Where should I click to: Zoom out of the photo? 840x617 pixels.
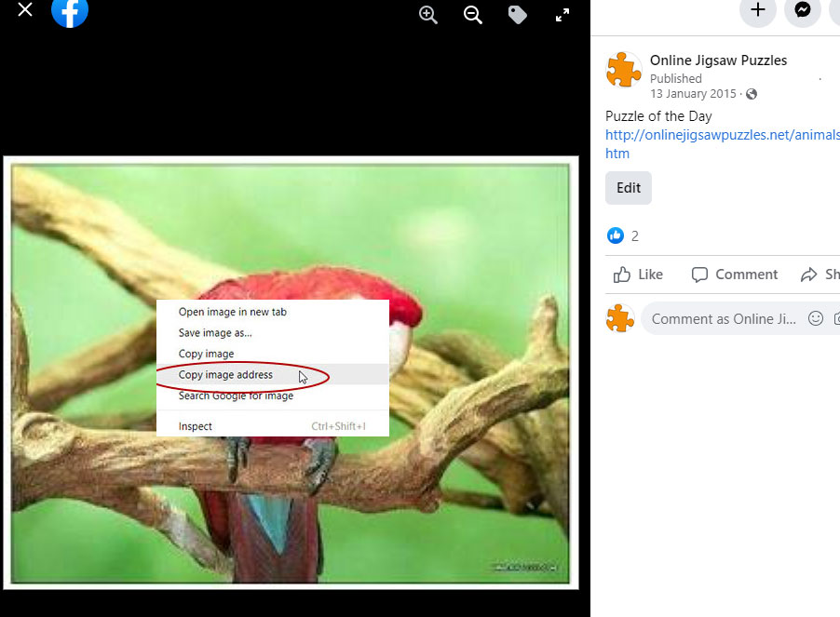click(x=472, y=15)
